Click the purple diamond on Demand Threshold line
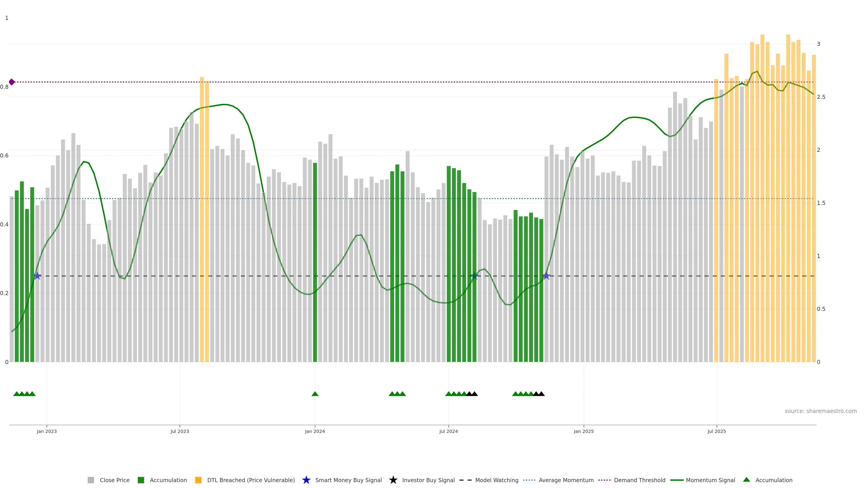 click(x=12, y=82)
